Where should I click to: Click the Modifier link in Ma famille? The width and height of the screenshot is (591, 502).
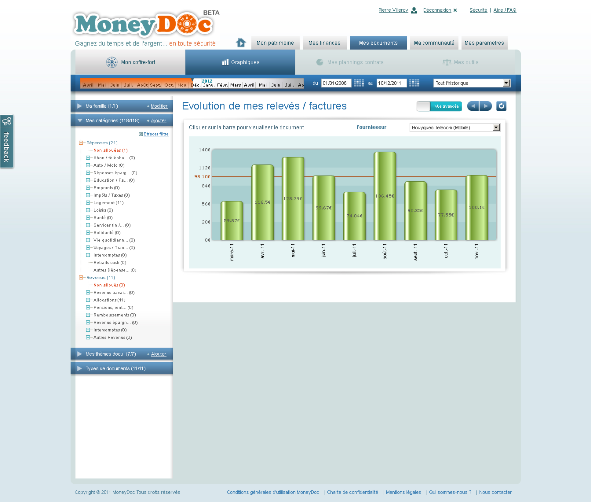point(159,106)
